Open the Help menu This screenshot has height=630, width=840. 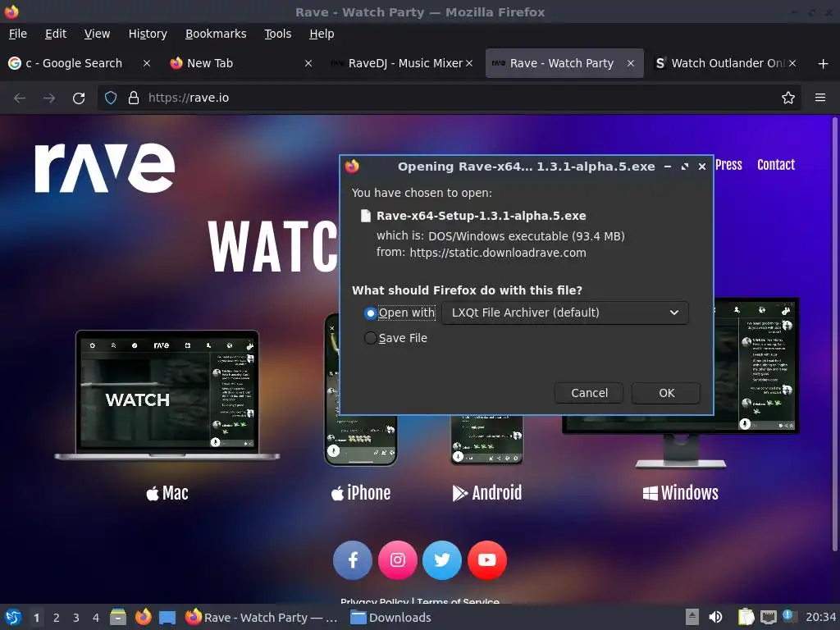(x=322, y=34)
